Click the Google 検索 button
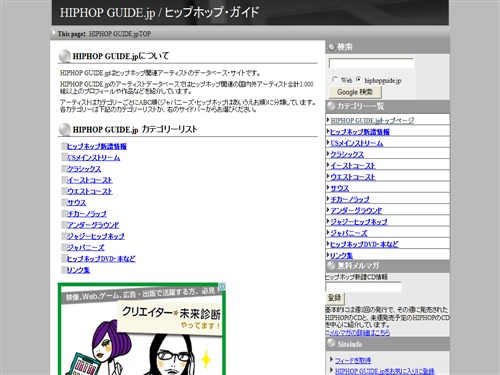The image size is (500, 375). 355,92
